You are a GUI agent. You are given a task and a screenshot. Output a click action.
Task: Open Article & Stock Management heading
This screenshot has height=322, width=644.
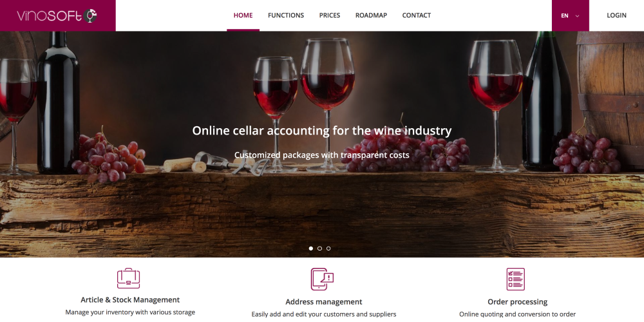(130, 300)
